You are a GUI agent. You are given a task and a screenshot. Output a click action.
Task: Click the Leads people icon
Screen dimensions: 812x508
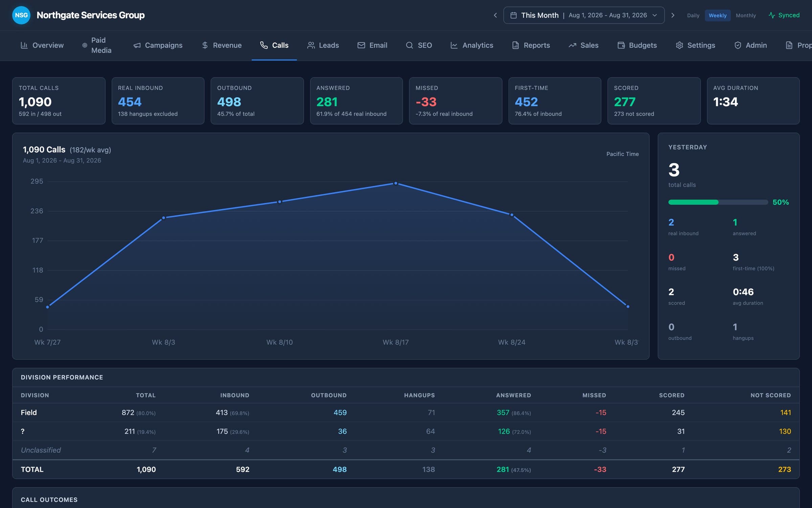pyautogui.click(x=311, y=45)
